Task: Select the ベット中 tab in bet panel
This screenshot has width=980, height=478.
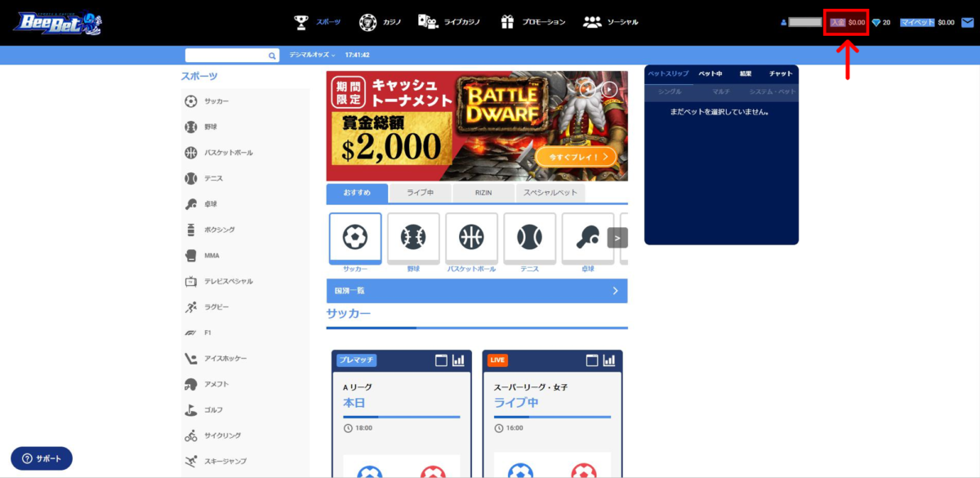Action: [710, 74]
